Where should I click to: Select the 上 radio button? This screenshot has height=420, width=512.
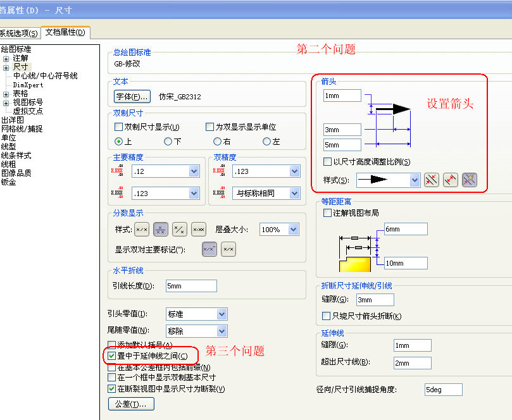click(118, 141)
